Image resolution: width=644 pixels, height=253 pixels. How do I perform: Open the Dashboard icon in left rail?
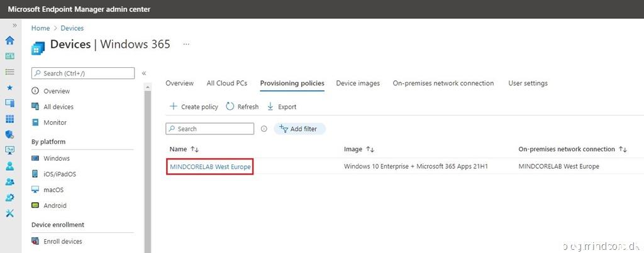tap(9, 57)
